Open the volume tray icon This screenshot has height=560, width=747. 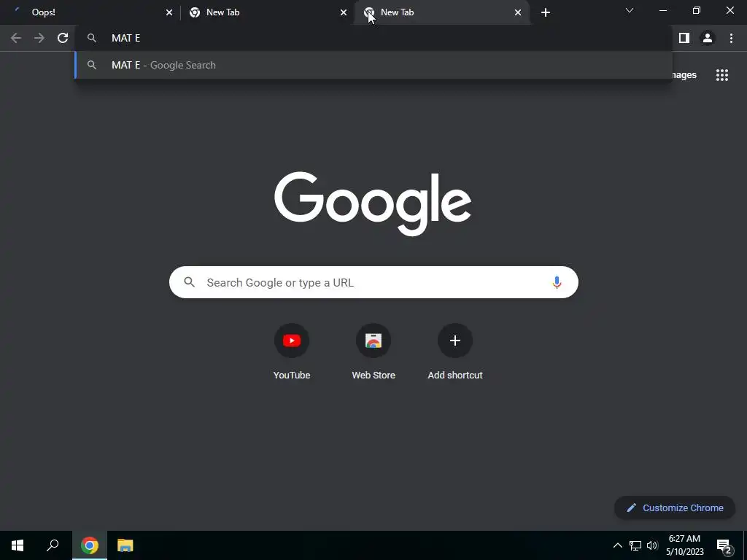tap(652, 545)
